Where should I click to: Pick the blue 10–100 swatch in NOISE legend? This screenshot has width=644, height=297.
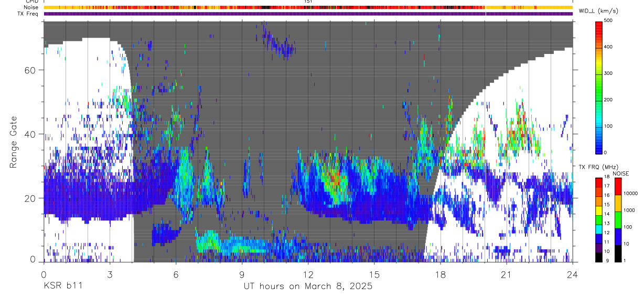618,236
